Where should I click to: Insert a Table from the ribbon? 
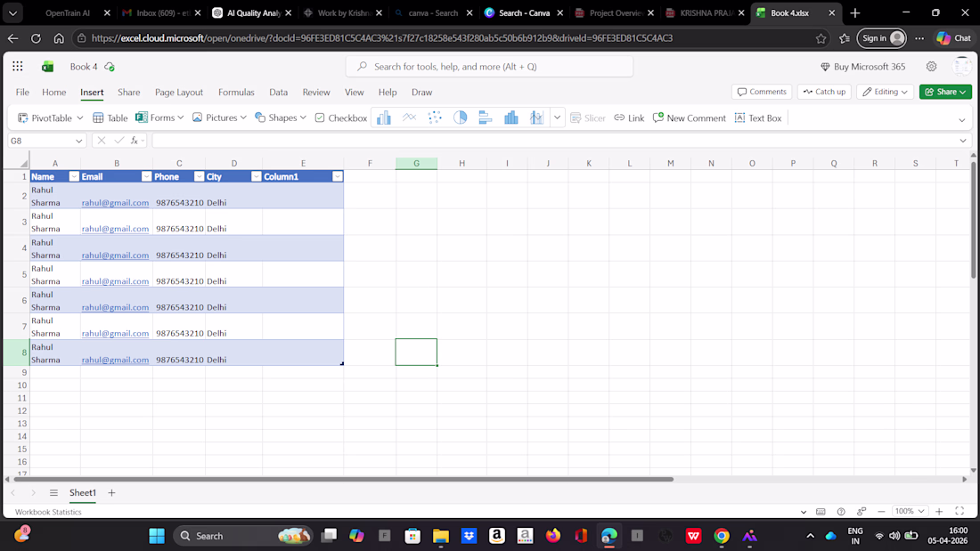(110, 117)
